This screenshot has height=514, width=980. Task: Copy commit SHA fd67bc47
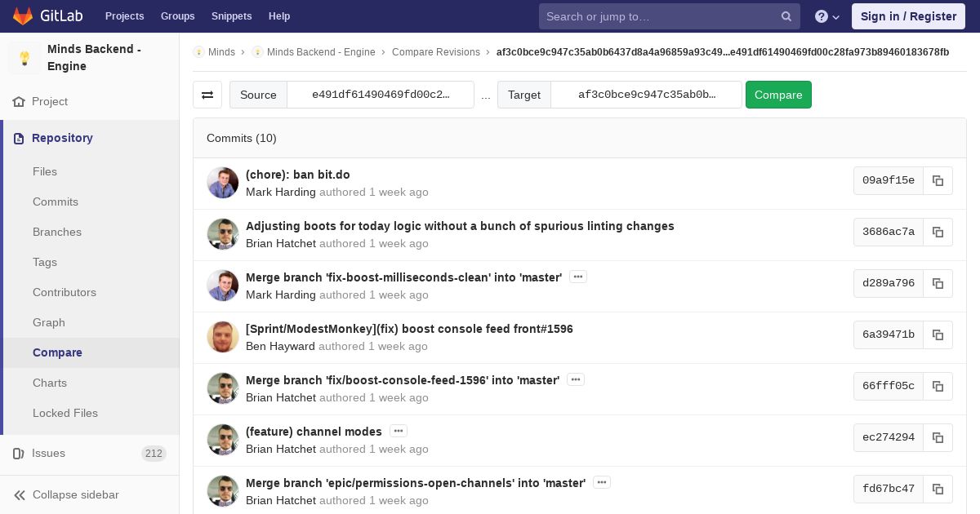click(x=938, y=489)
